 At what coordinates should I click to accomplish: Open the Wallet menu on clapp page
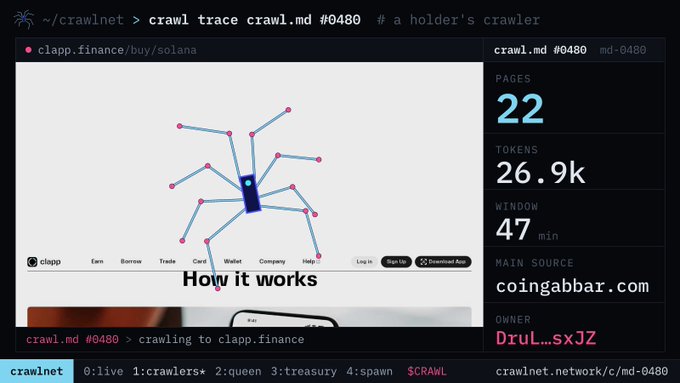(232, 261)
